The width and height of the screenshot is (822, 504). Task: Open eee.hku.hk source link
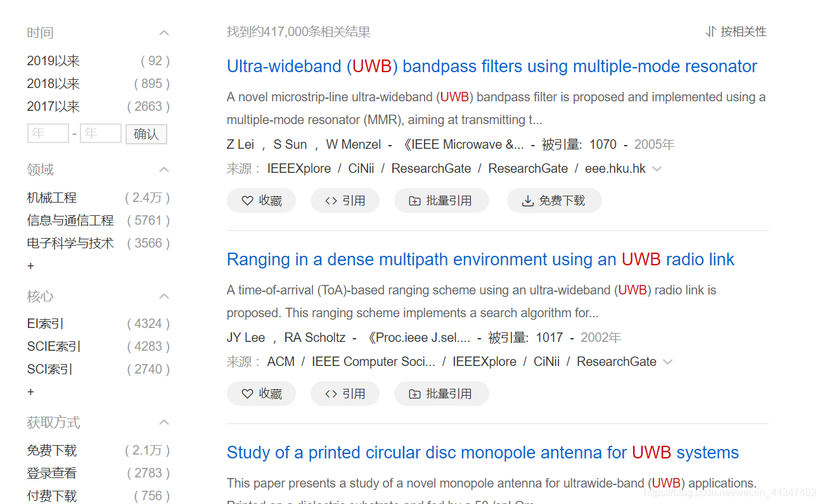pos(615,169)
